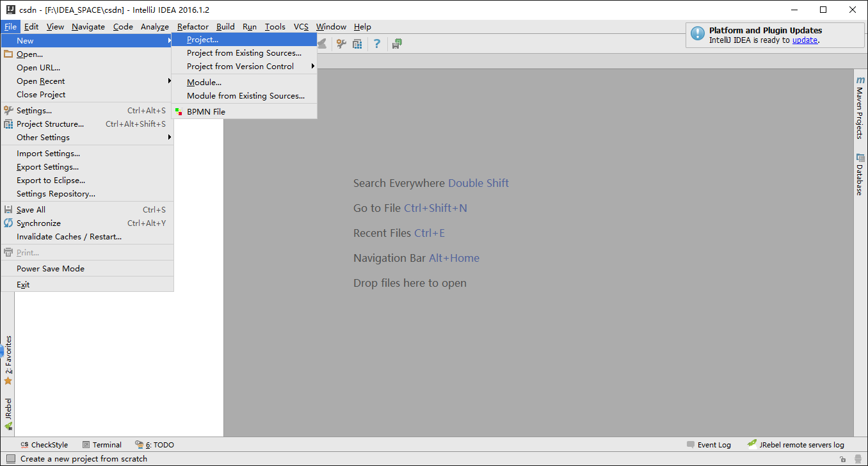Open the Navigate menu

(88, 27)
